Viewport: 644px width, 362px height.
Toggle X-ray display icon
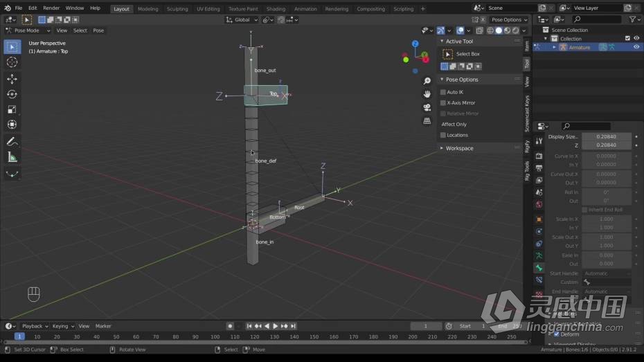click(479, 30)
